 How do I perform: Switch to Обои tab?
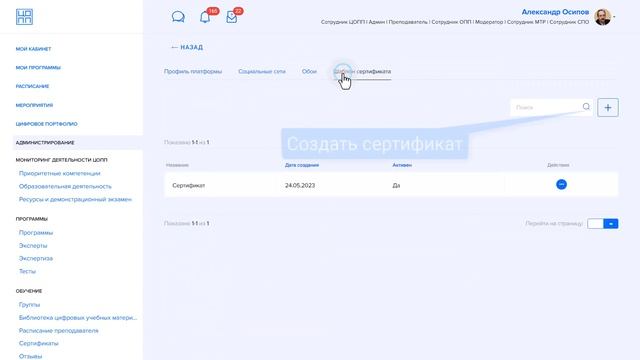(x=309, y=71)
